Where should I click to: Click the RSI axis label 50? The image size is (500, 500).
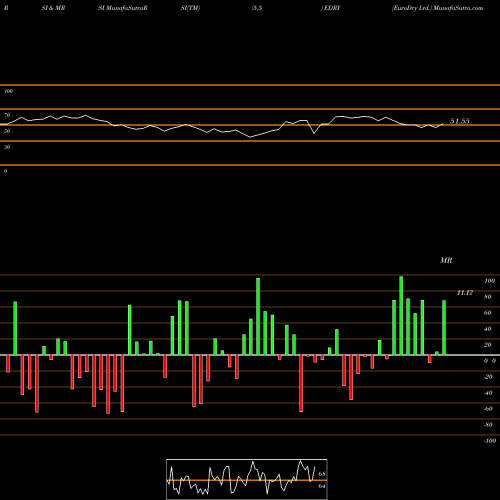tap(7, 131)
